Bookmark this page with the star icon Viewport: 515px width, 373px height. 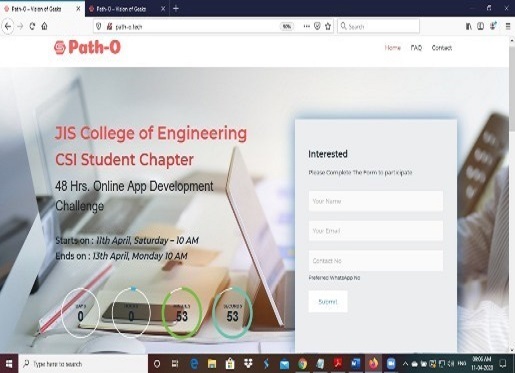coord(328,26)
